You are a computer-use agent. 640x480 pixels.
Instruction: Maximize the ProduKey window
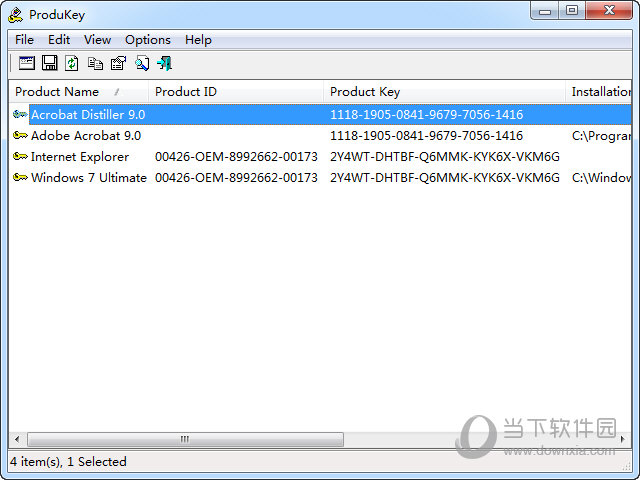coord(572,10)
